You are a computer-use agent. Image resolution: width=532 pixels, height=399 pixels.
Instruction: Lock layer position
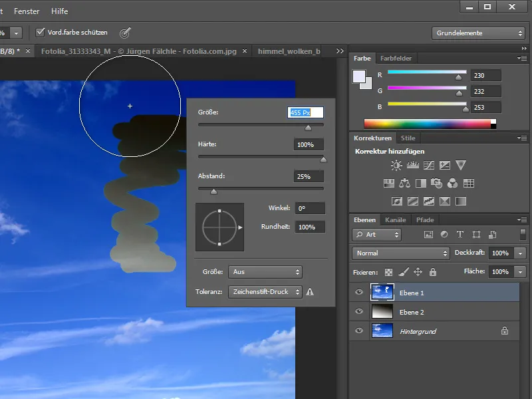click(418, 272)
